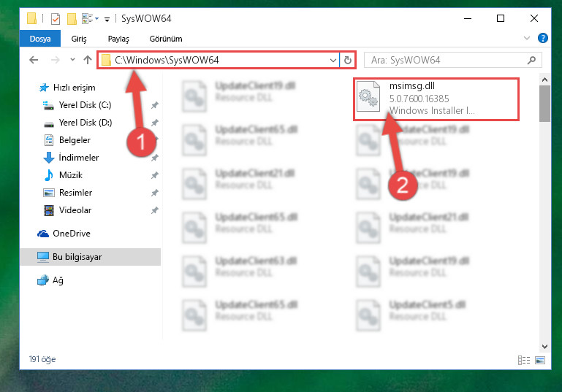The image size is (562, 392).
Task: Open Hızlı erişim in navigation pane
Action: [75, 88]
